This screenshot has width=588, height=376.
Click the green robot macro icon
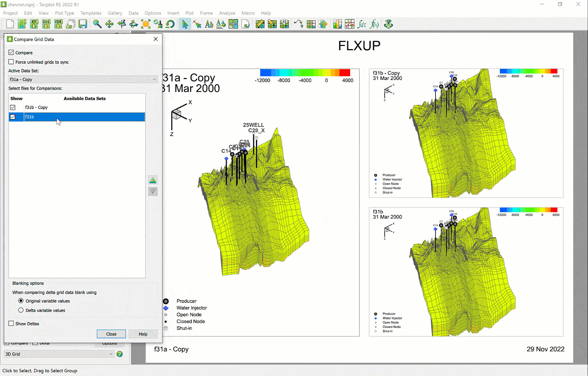pyautogui.click(x=388, y=24)
